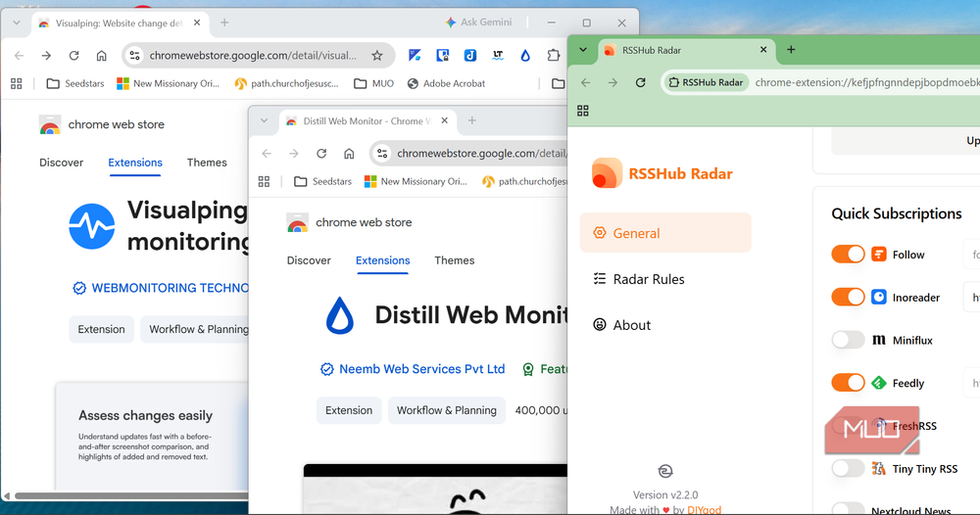Viewport: 980px width, 515px height.
Task: Click the Distill water-drop logo on the page
Action: point(340,315)
